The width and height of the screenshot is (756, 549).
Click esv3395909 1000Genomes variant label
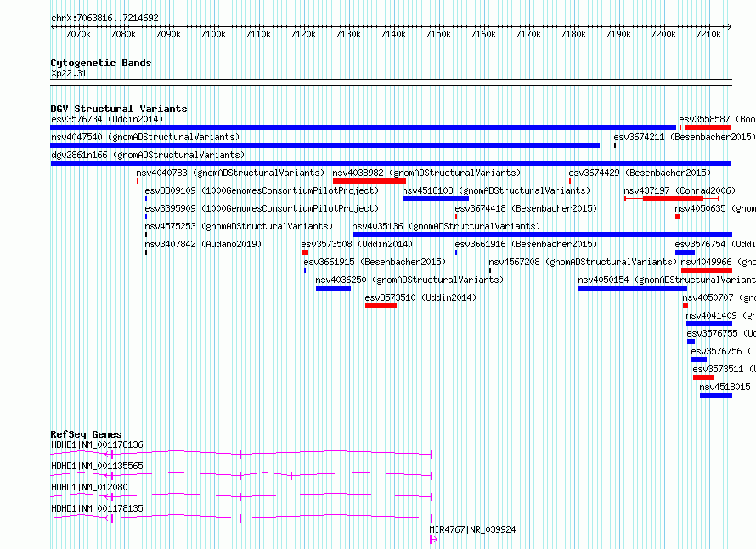pos(262,208)
